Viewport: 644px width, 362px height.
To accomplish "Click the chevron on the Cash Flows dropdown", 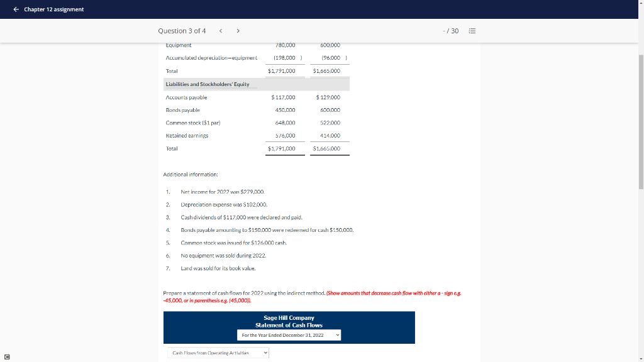I will [265, 353].
